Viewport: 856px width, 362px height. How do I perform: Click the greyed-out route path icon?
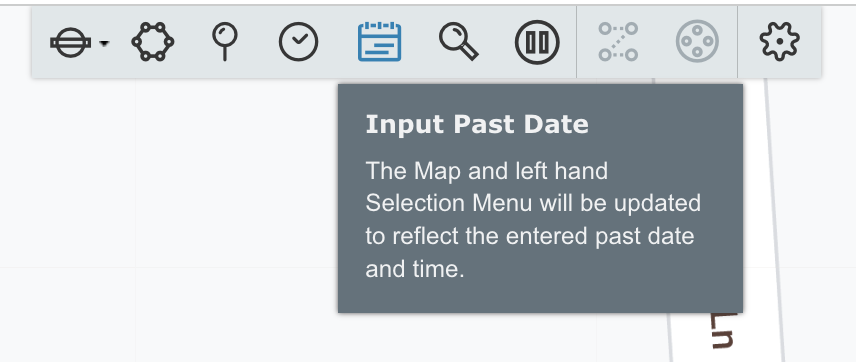click(618, 42)
